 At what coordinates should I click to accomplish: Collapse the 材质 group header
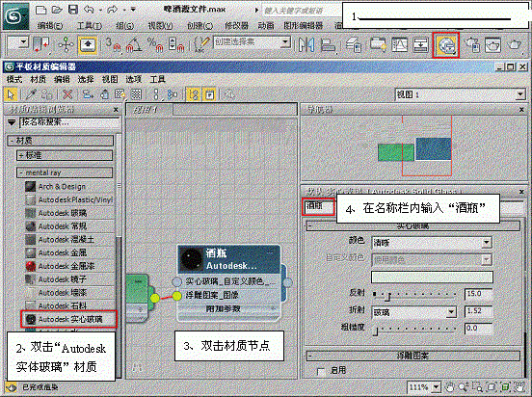coord(61,141)
